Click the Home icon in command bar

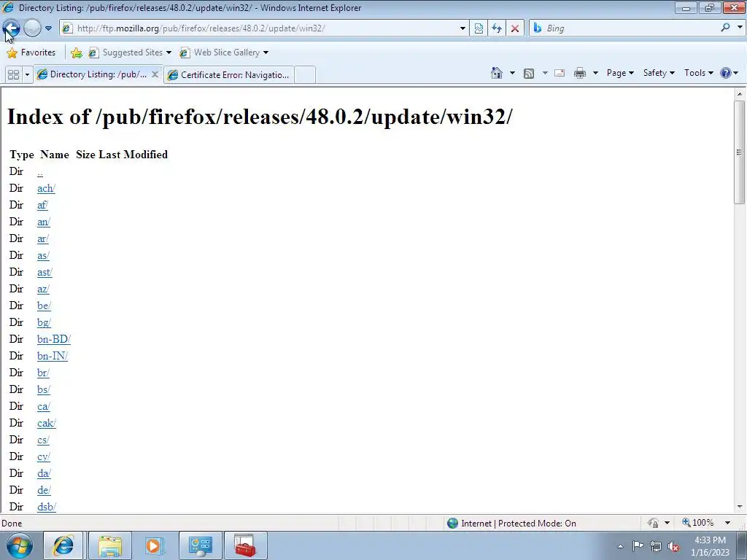click(497, 73)
